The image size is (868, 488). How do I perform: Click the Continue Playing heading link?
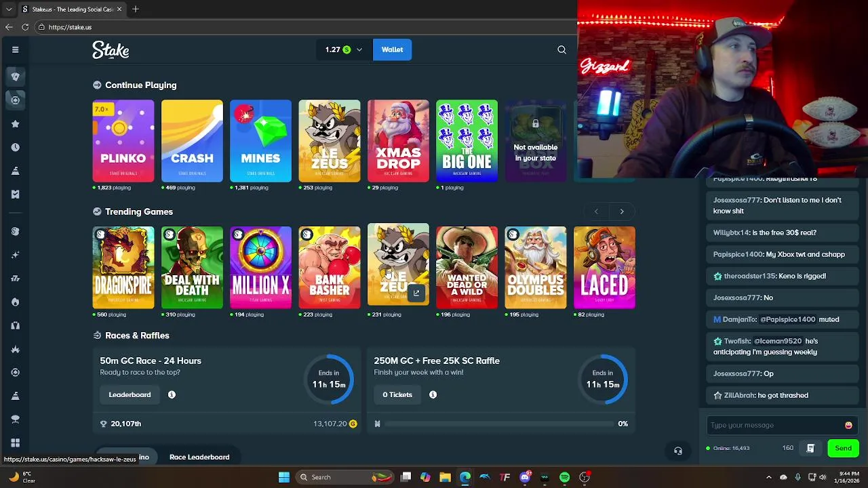pos(140,85)
